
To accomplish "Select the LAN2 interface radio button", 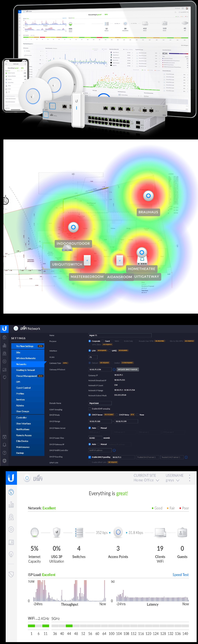I will click(109, 350).
